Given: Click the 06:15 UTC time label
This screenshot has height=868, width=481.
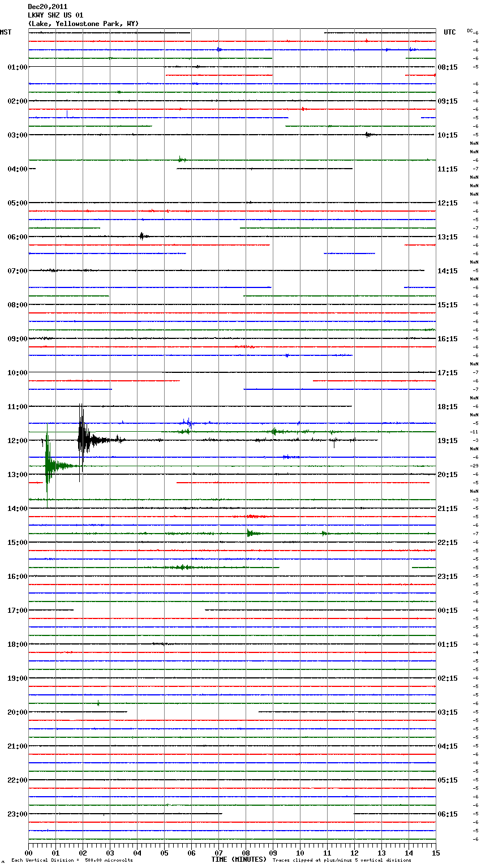Looking at the screenshot, I should 448,814.
